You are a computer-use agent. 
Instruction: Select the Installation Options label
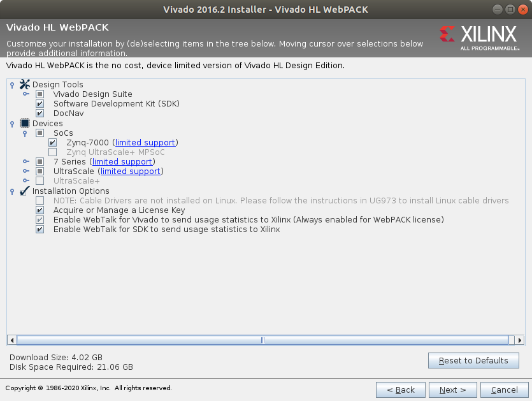71,191
